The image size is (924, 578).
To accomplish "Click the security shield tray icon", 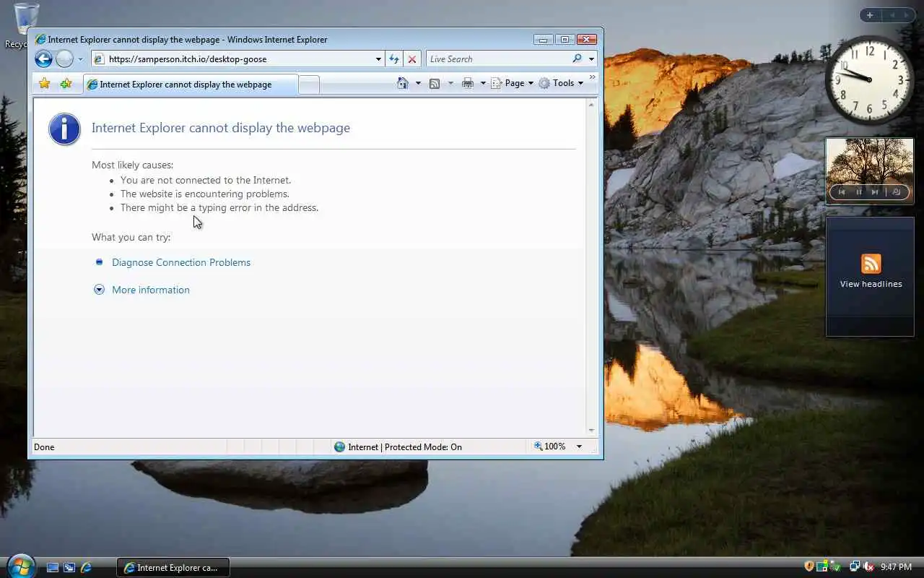I will [x=809, y=566].
